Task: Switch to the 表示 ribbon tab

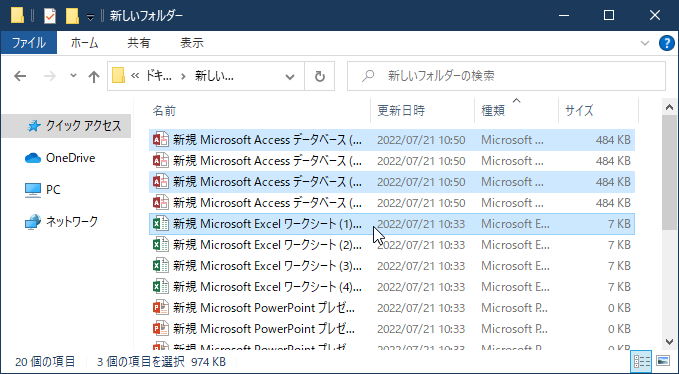Action: [x=192, y=43]
